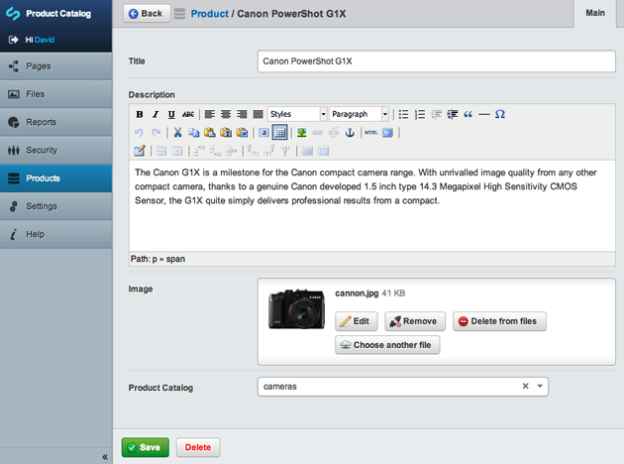Click Choose another file
This screenshot has width=624, height=464.
pyautogui.click(x=387, y=345)
